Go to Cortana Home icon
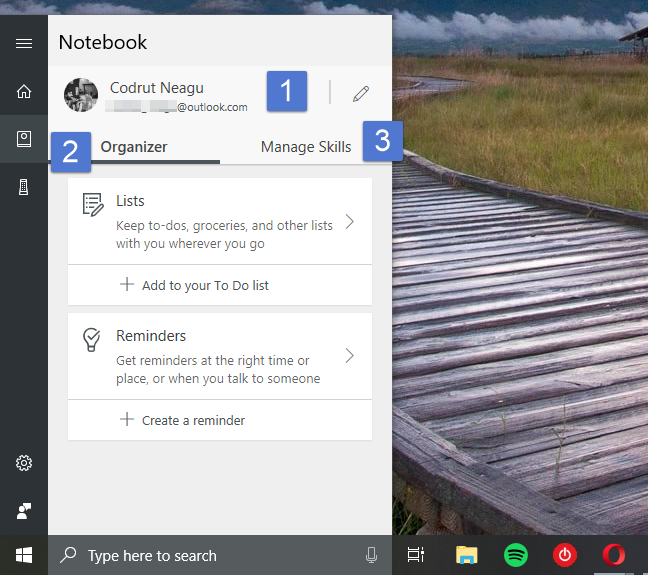Viewport: 648px width, 575px height. click(x=24, y=91)
